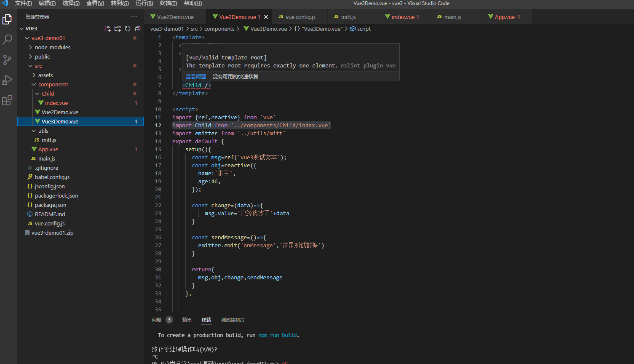634x364 pixels.
Task: Collapse the src folder
Action: pos(30,66)
